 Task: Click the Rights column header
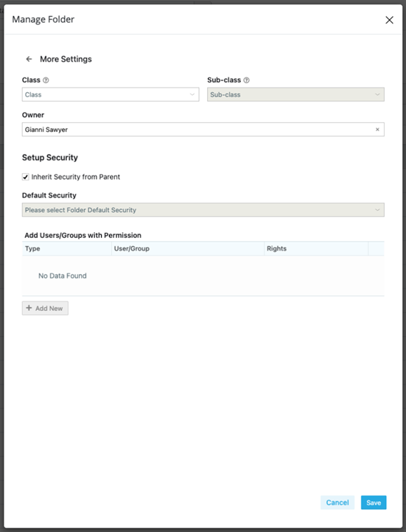coord(316,249)
